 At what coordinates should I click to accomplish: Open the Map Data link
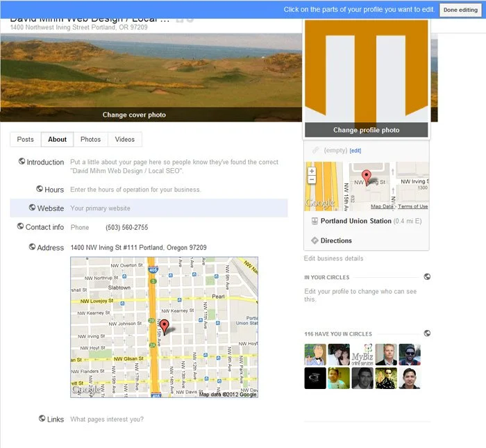click(382, 206)
